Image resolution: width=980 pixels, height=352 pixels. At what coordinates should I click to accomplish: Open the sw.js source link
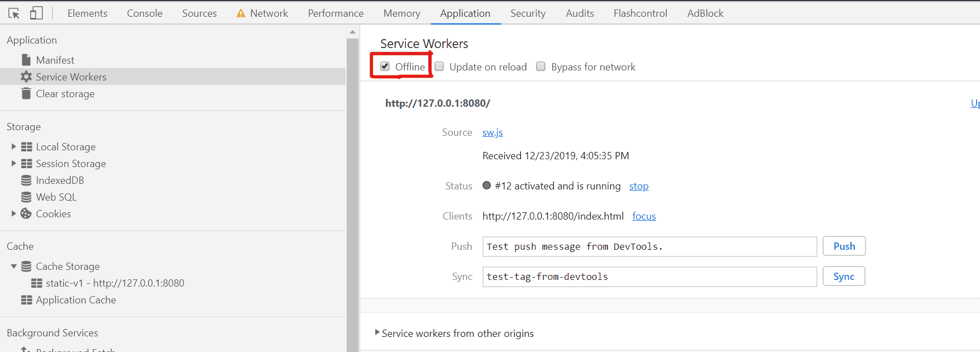point(493,132)
